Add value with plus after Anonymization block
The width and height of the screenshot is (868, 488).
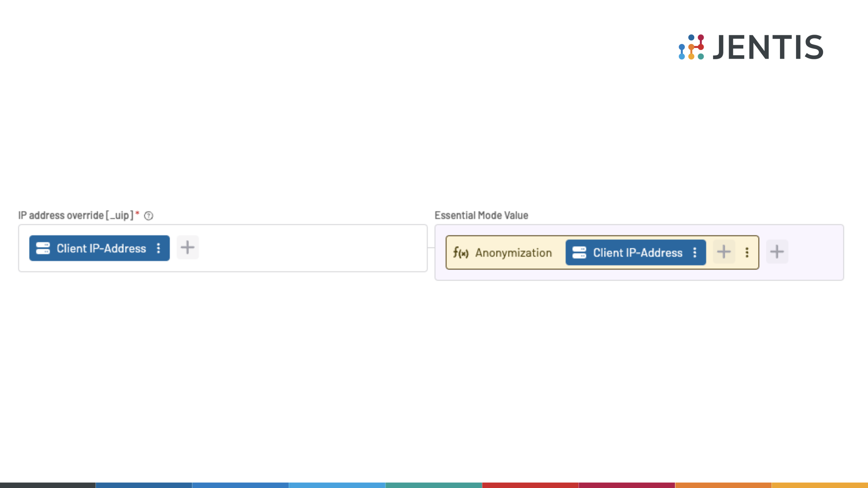point(777,252)
